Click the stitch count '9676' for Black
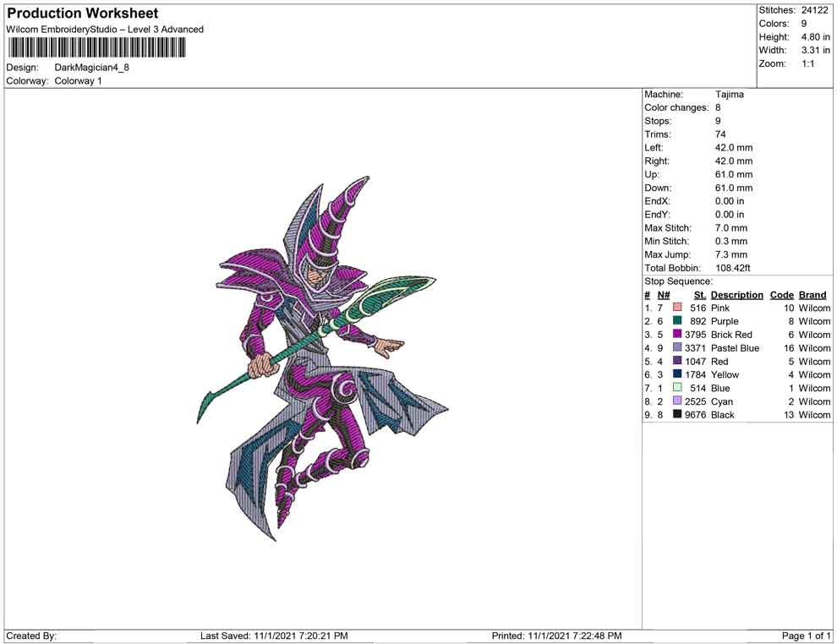 tap(696, 415)
